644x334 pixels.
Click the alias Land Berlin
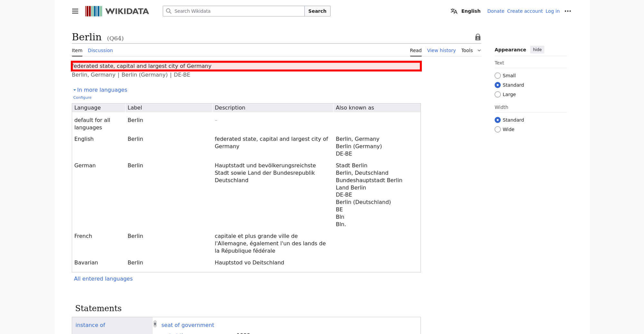click(351, 188)
